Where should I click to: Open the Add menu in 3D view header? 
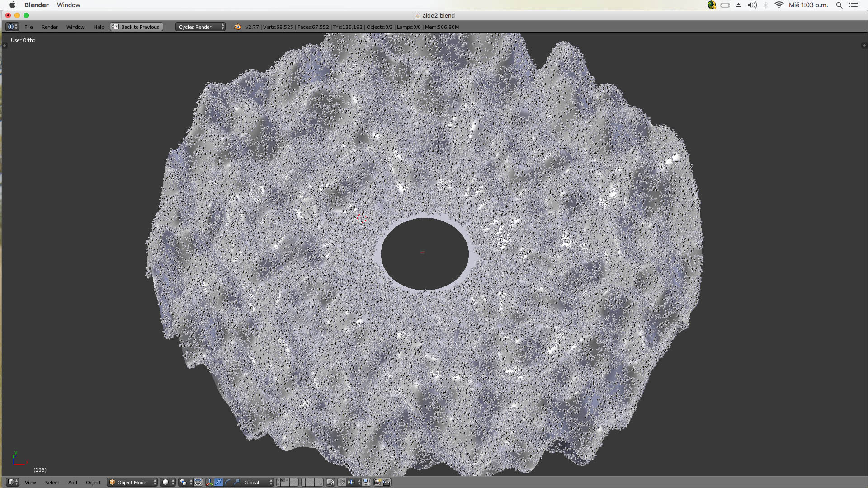(72, 483)
